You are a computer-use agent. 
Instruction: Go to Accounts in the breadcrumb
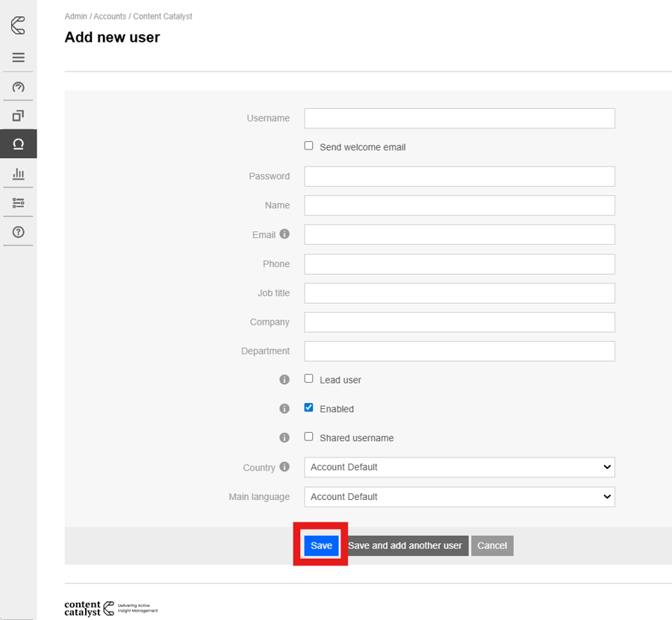pyautogui.click(x=110, y=16)
